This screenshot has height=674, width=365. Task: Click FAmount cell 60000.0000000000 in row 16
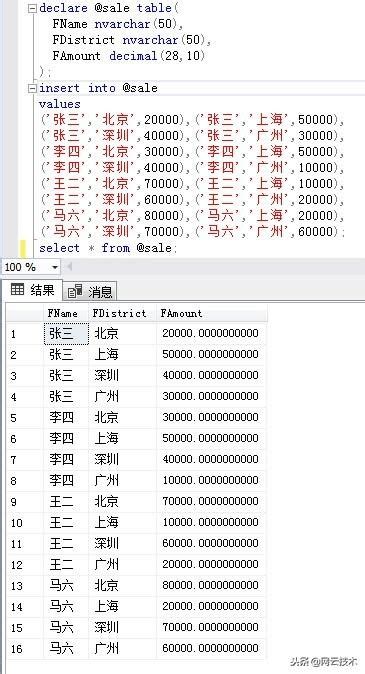tap(212, 648)
